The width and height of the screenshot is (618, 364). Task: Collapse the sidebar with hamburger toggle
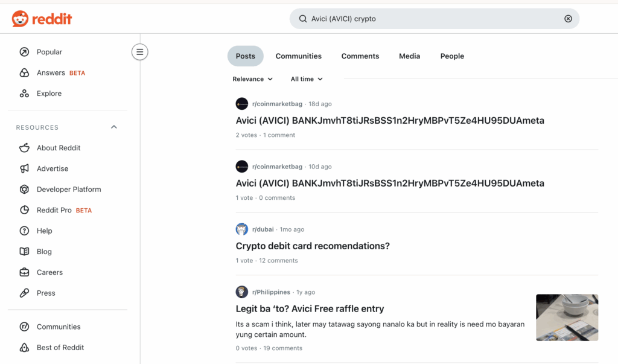(x=139, y=52)
